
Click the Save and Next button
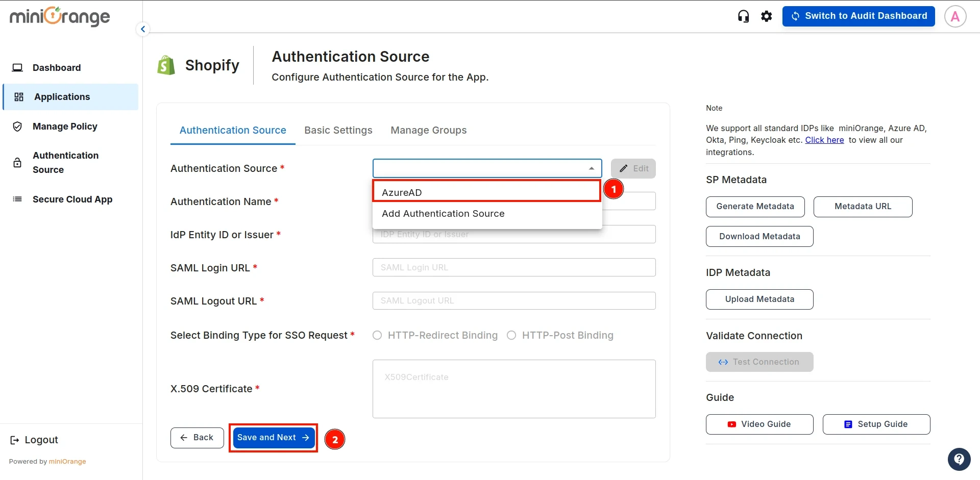tap(273, 437)
